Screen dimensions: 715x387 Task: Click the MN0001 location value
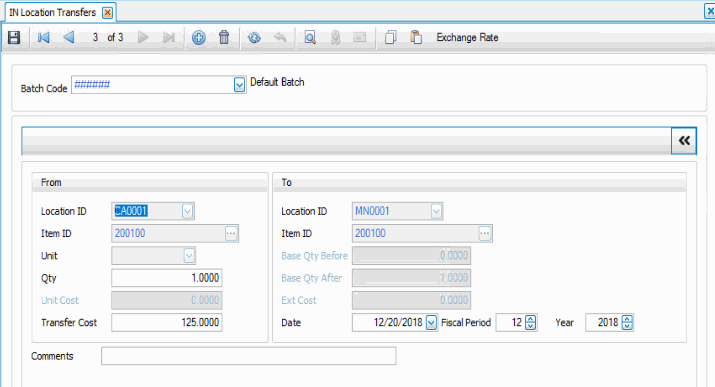click(x=372, y=211)
